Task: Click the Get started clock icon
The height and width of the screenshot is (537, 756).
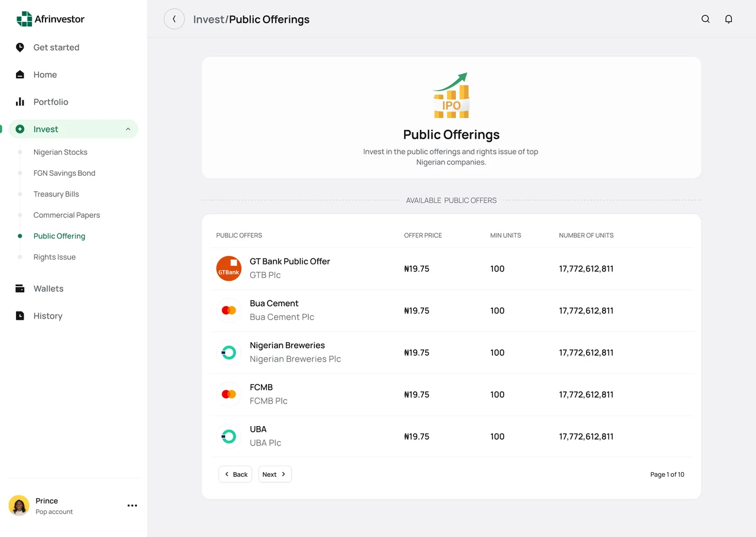Action: pyautogui.click(x=20, y=47)
